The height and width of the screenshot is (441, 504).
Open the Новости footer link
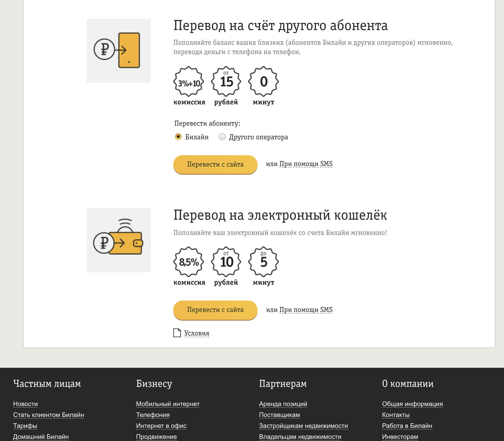point(26,404)
